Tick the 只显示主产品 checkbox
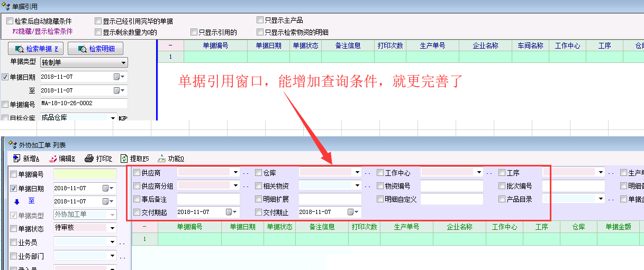Screen dimensions: 644x270 tap(260, 20)
